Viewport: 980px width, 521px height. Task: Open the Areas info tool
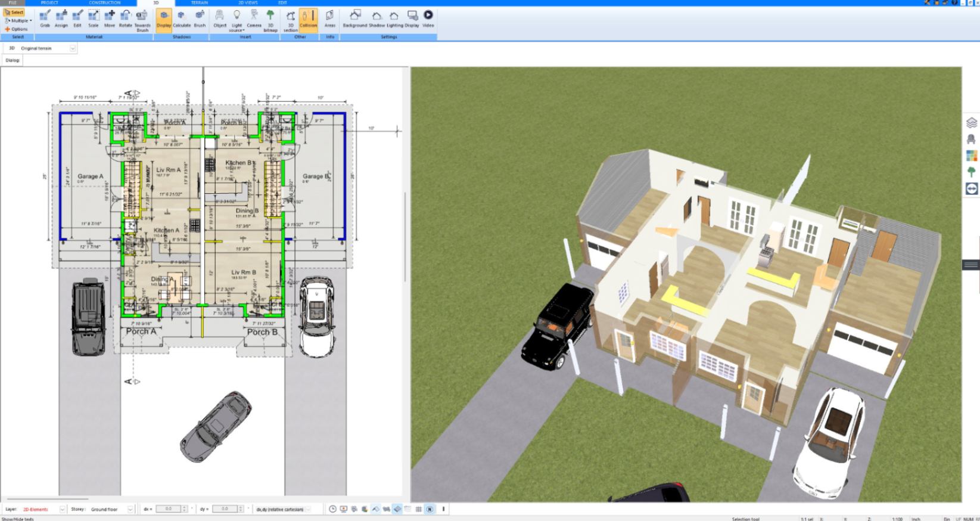(330, 19)
